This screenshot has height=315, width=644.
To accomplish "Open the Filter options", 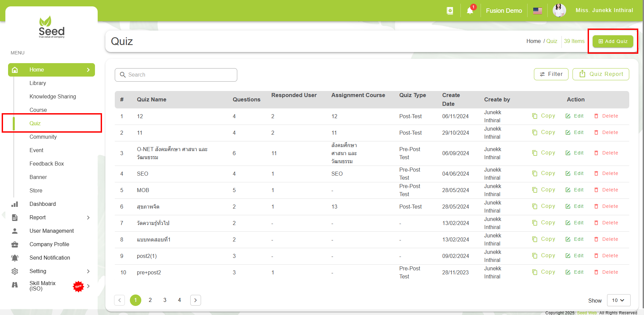I will 551,74.
